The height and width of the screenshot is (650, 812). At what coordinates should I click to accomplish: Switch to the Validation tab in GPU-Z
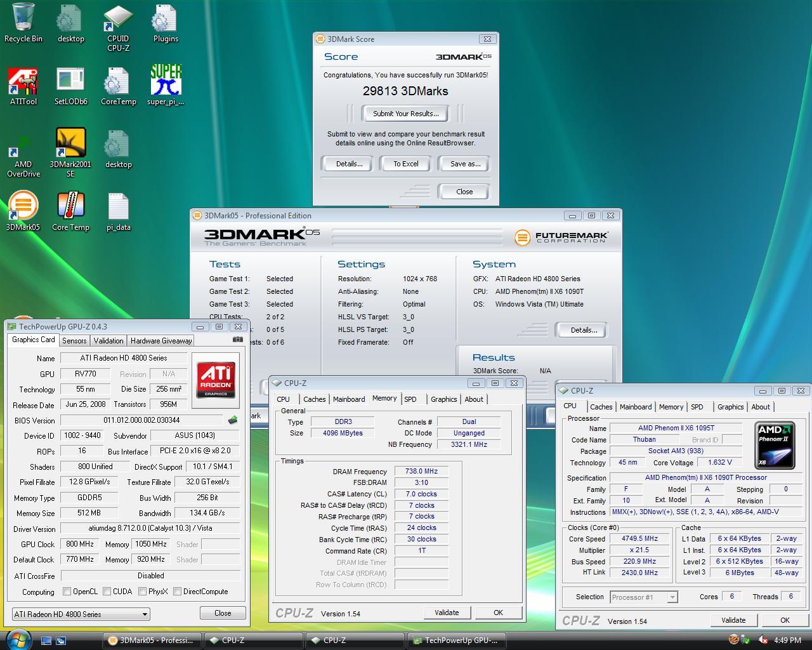coord(108,341)
